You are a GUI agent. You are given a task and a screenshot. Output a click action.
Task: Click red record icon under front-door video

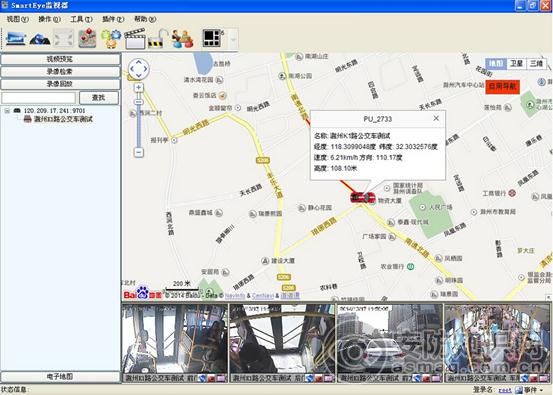(212, 378)
